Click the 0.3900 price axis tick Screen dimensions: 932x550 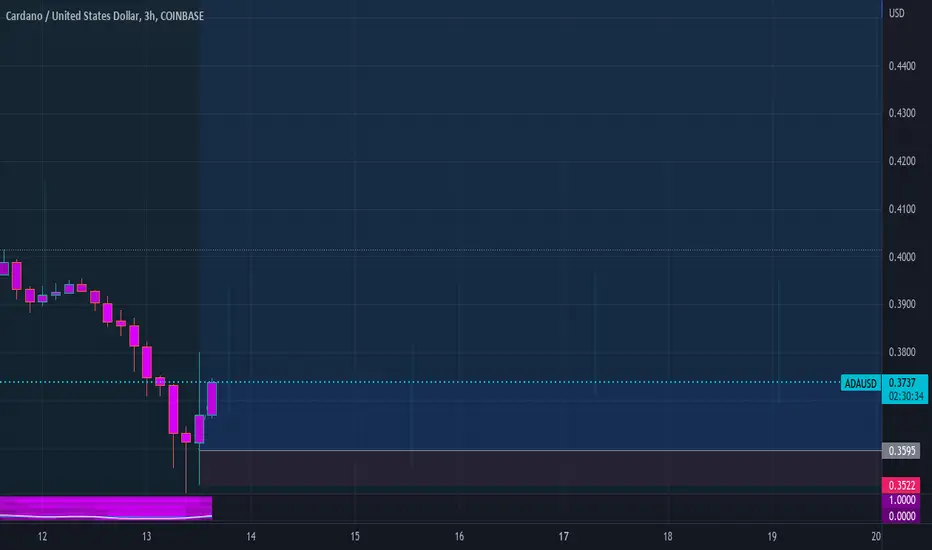[902, 304]
